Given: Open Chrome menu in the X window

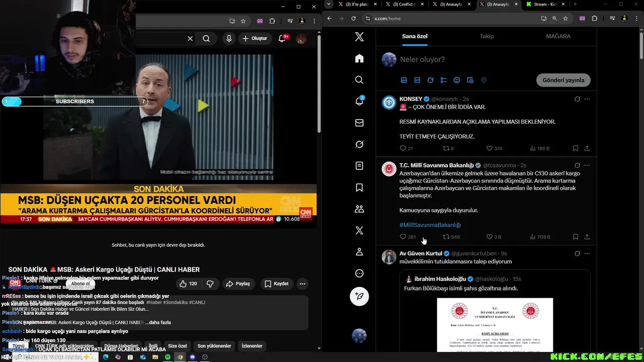Looking at the screenshot, I should click(x=636, y=19).
